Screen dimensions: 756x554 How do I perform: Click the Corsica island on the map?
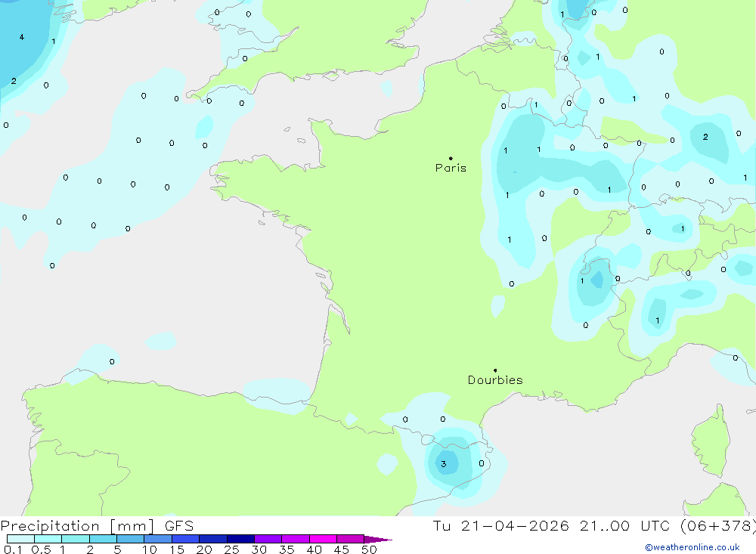[x=710, y=441]
